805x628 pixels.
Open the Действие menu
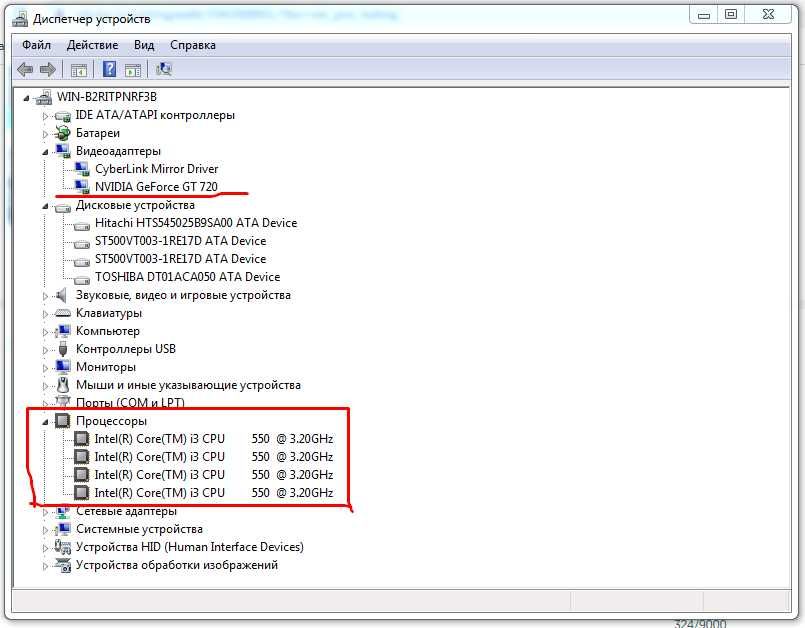[x=92, y=45]
